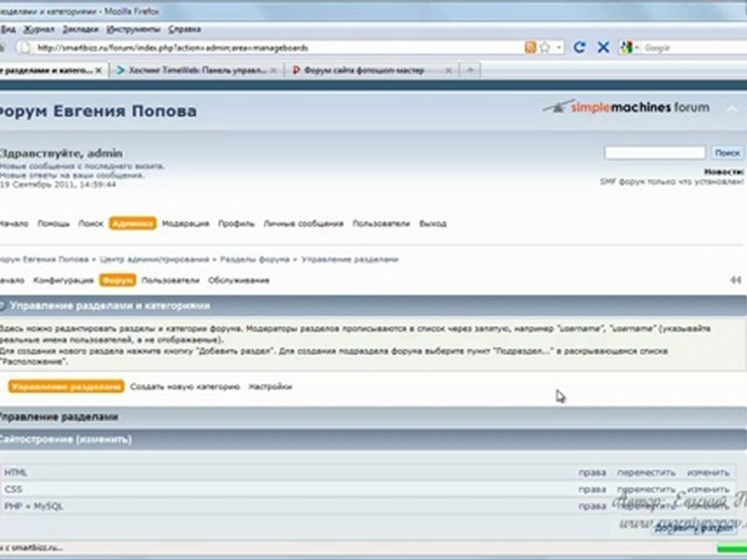Close the Photoshop-master forum tab

click(448, 71)
